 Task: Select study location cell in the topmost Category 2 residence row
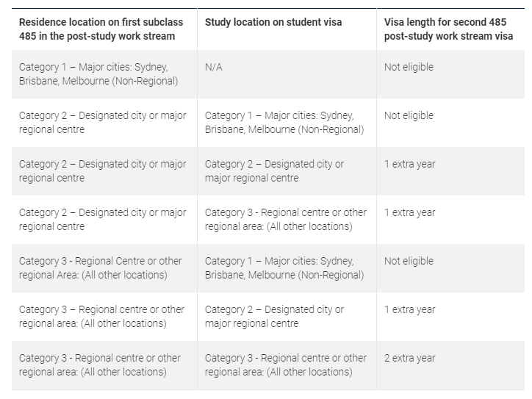click(284, 122)
